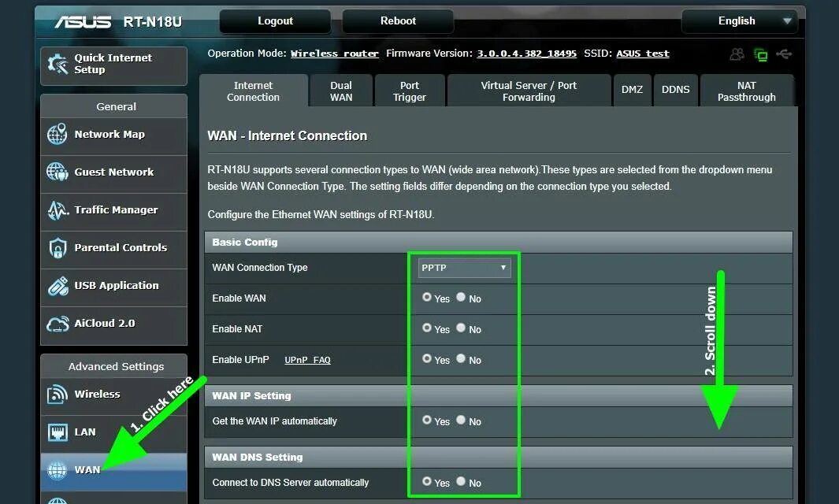Open Parental Controls menu item
This screenshot has height=504, width=839.
click(x=114, y=248)
